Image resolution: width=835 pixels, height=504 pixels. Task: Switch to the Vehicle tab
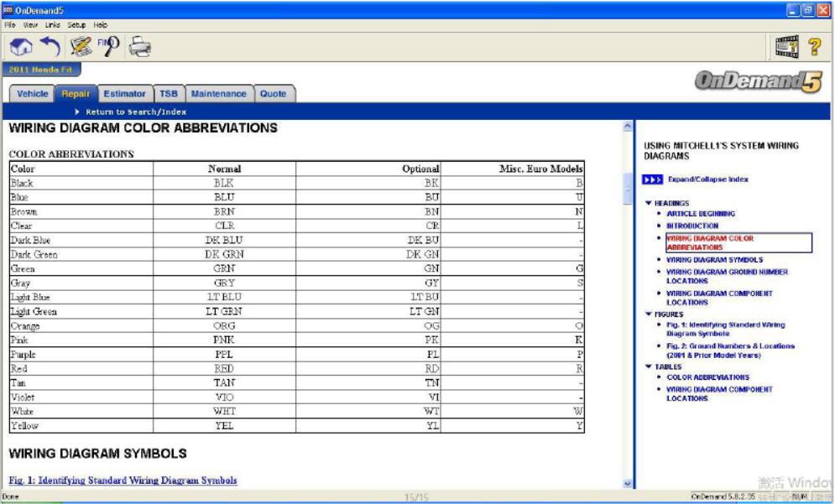click(x=32, y=94)
